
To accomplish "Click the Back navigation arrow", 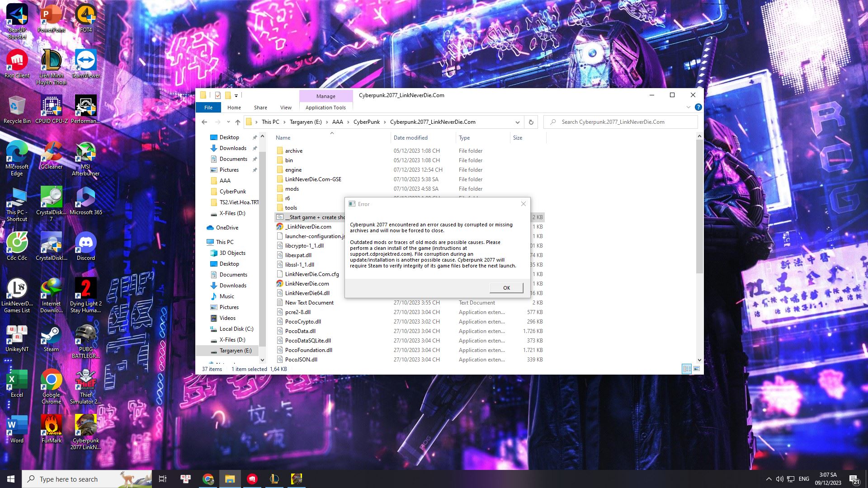I will click(205, 122).
